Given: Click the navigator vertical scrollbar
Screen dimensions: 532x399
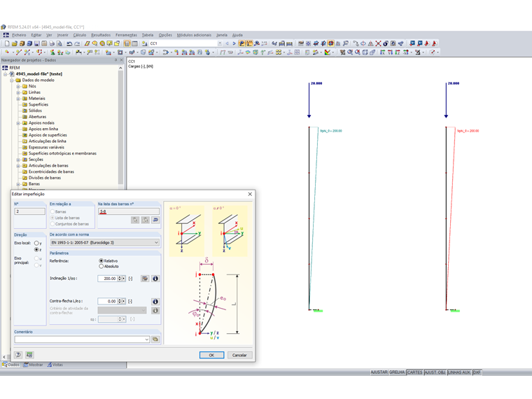Looking at the screenshot, I should click(120, 127).
